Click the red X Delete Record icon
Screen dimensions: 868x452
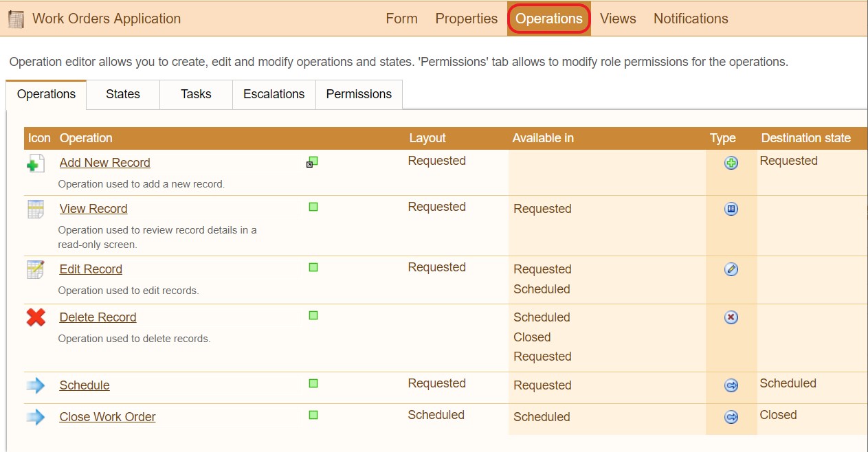coord(36,317)
